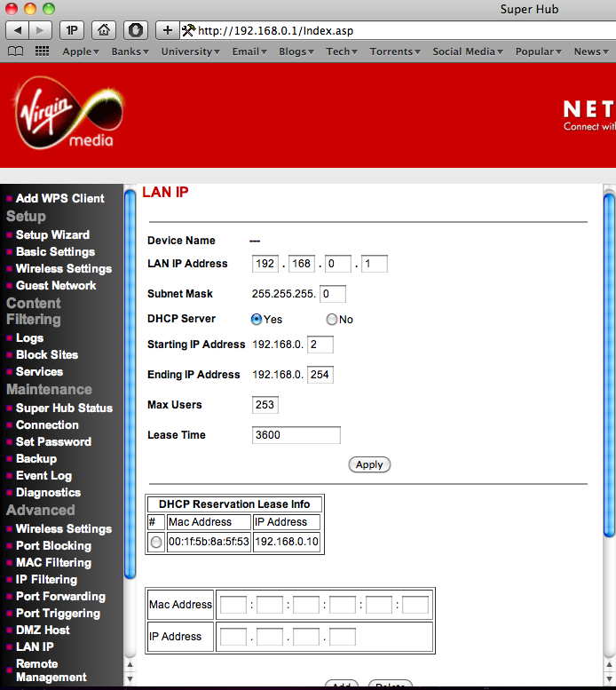Click the first Mac Address entry box
Image resolution: width=616 pixels, height=690 pixels.
[233, 605]
